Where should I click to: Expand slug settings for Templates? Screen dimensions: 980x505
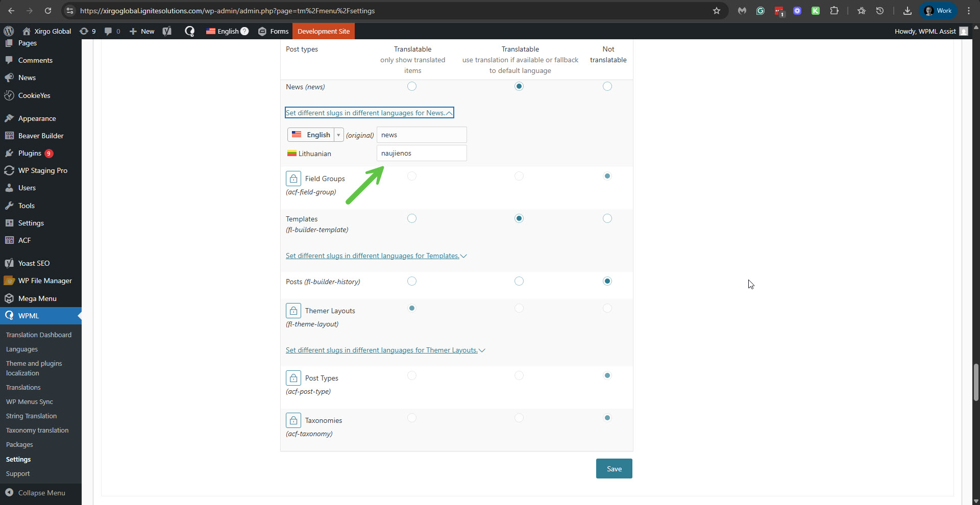pyautogui.click(x=376, y=256)
